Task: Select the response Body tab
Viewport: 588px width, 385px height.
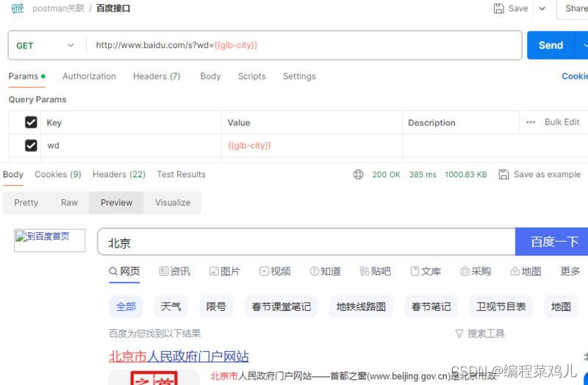Action: (x=13, y=175)
